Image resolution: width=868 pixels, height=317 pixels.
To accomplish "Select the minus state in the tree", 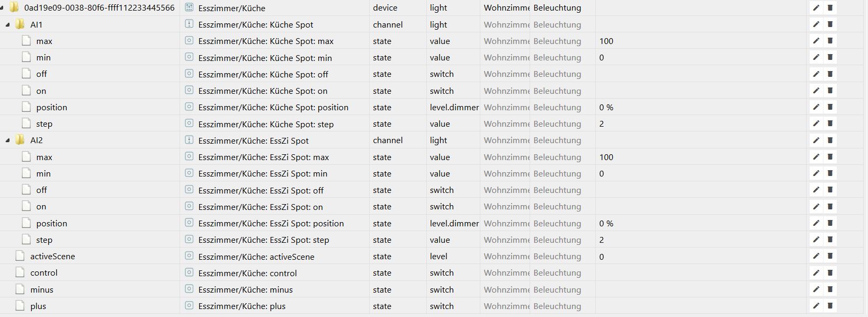I will tap(42, 289).
